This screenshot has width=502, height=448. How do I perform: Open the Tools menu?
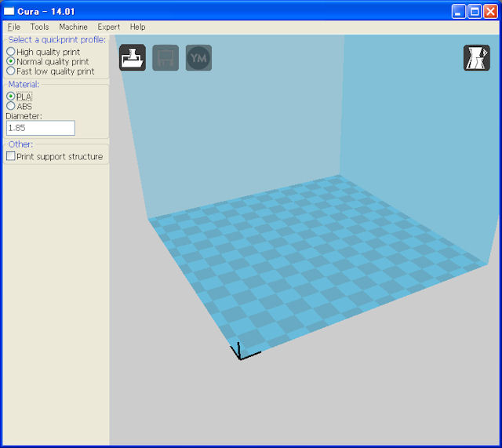coord(40,27)
